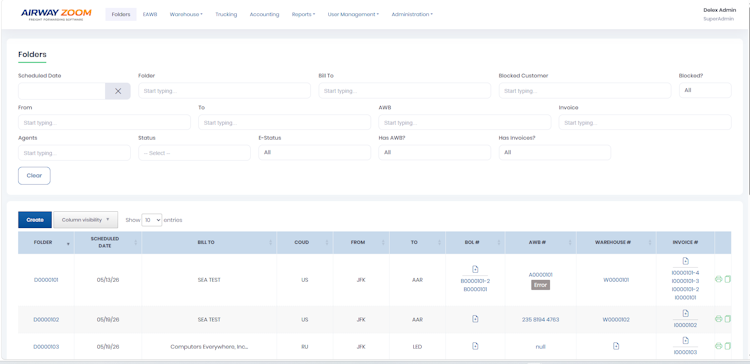Sort table by COUD column
The image size is (750, 364).
click(x=305, y=243)
